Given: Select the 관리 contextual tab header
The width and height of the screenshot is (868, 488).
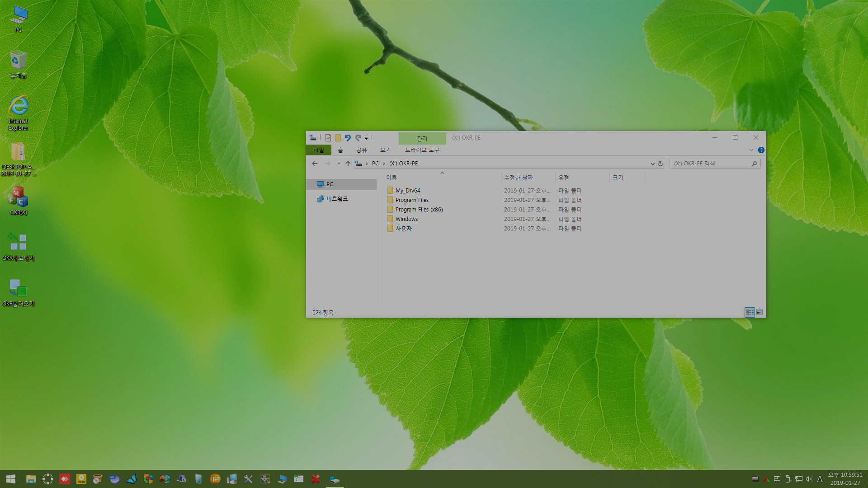Looking at the screenshot, I should 422,138.
